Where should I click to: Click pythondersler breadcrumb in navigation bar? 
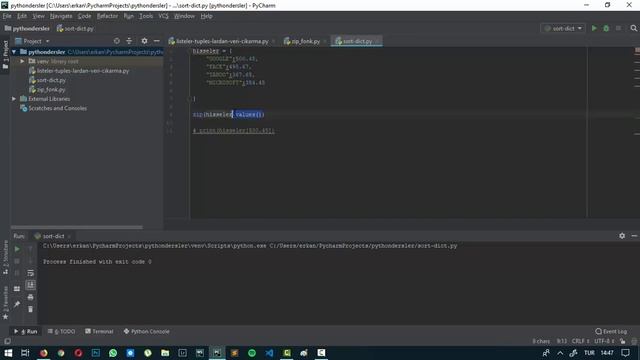pyautogui.click(x=27, y=28)
